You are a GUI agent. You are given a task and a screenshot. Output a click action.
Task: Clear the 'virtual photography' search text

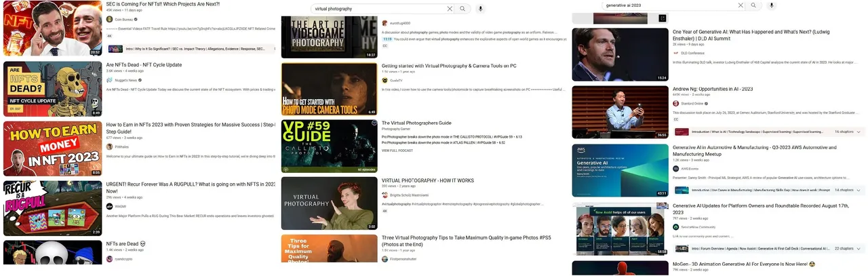[x=449, y=9]
